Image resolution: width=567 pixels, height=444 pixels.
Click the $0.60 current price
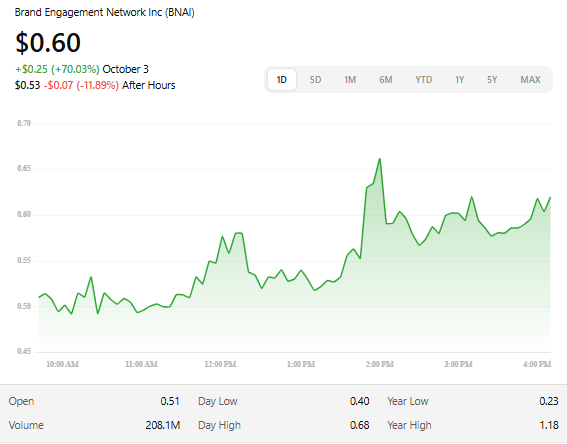point(48,43)
